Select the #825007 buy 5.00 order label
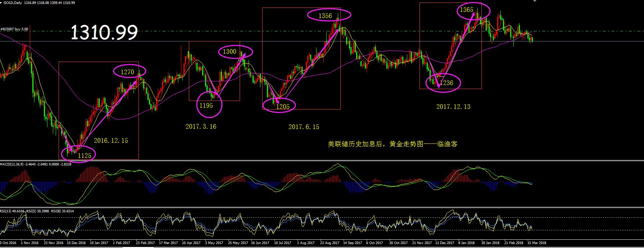The image size is (644, 248). (x=14, y=29)
